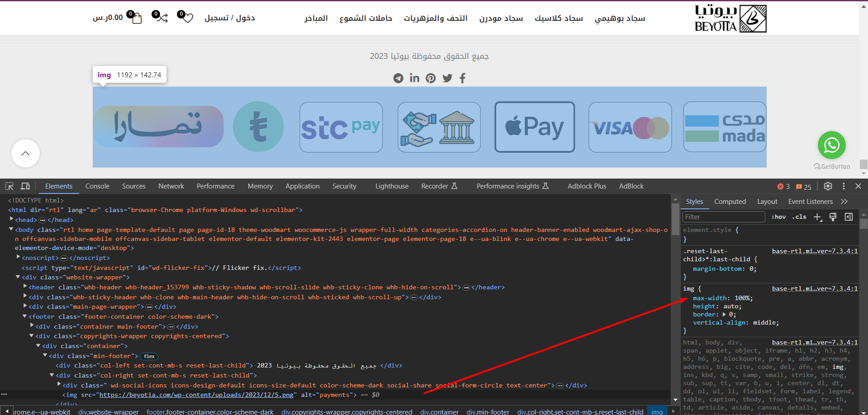Open base-rtl stylesheet link for img rule

(x=815, y=288)
